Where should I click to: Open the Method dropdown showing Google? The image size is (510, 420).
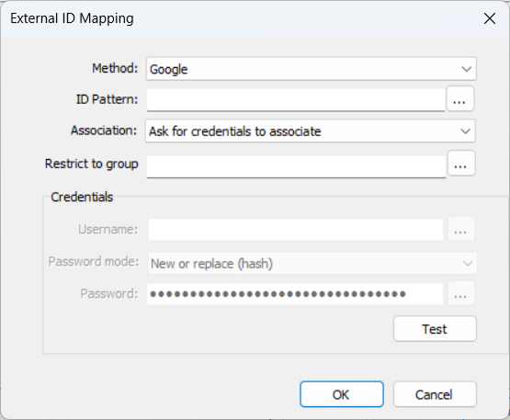pyautogui.click(x=312, y=69)
